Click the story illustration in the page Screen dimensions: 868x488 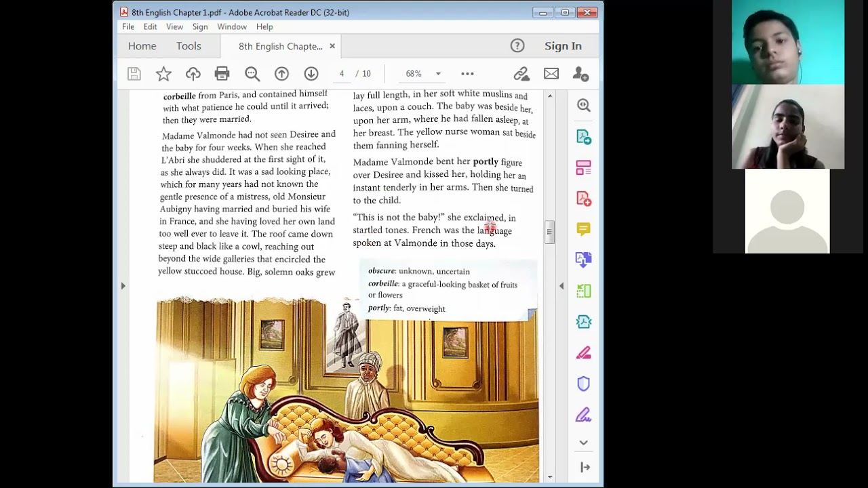point(347,390)
